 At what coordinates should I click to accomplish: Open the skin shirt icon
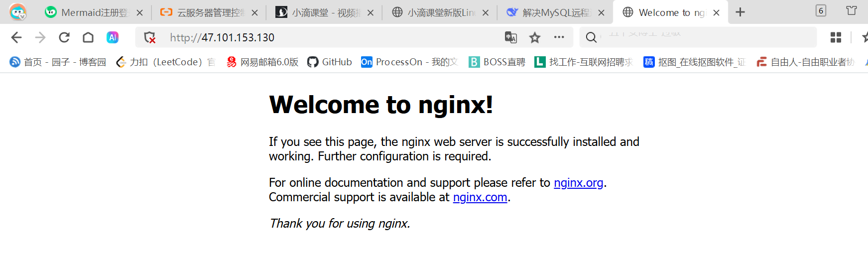852,10
